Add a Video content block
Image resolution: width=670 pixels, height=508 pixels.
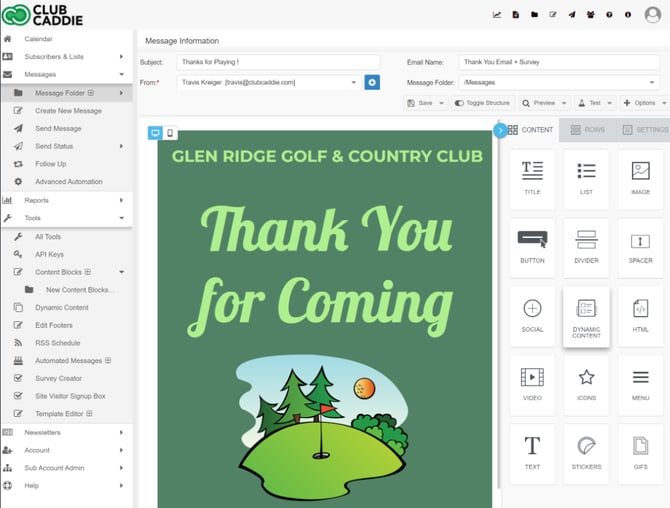coord(532,384)
